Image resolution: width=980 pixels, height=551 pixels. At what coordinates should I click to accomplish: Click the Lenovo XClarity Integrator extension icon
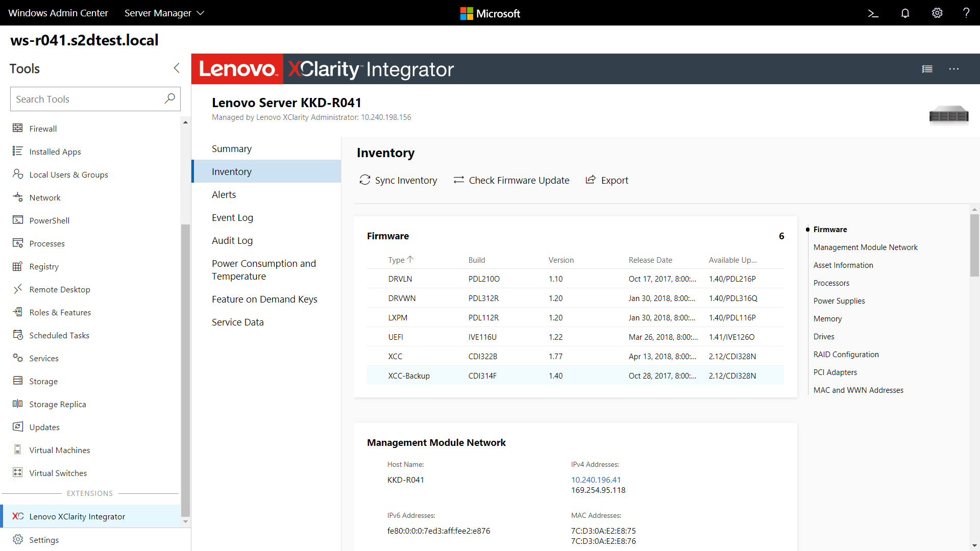[x=17, y=516]
